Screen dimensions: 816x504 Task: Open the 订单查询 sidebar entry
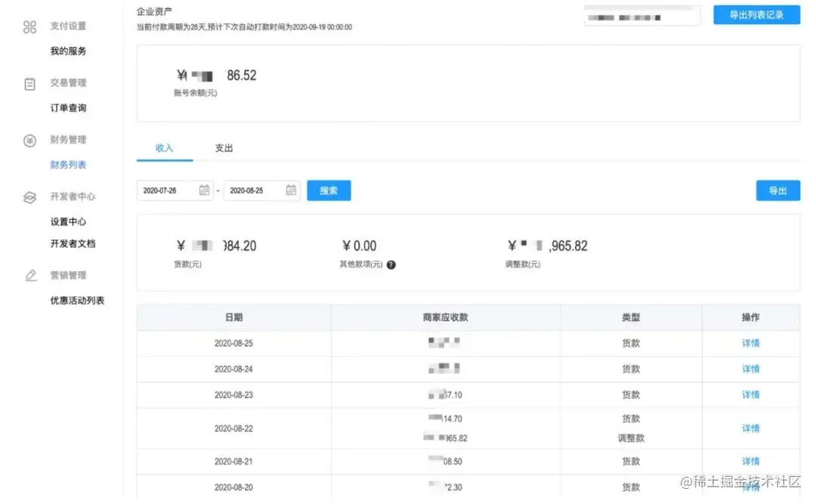[69, 107]
